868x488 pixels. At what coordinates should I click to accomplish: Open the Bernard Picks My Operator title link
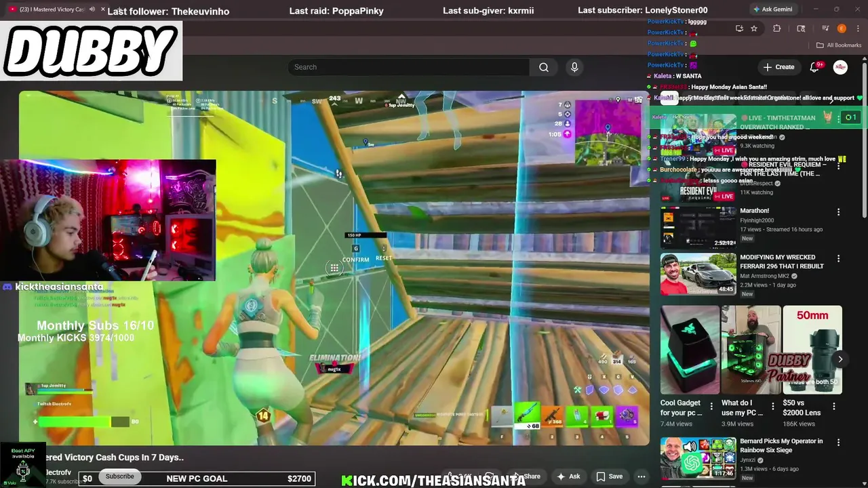(x=781, y=445)
